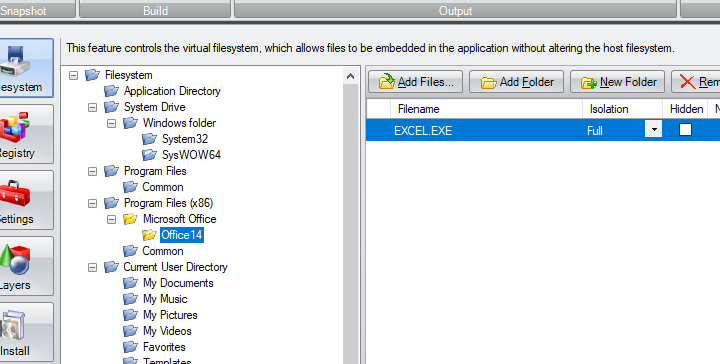The height and width of the screenshot is (364, 720).
Task: Collapse the System Drive node
Action: click(92, 107)
